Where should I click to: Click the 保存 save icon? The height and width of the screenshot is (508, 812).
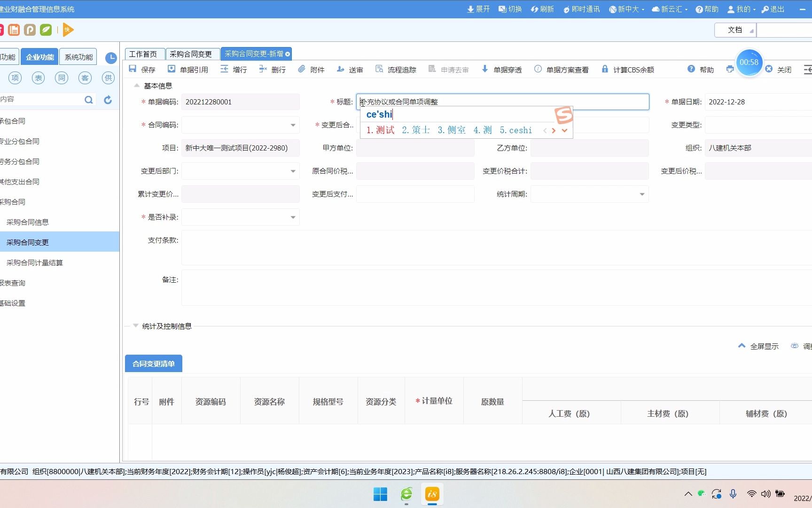point(133,69)
